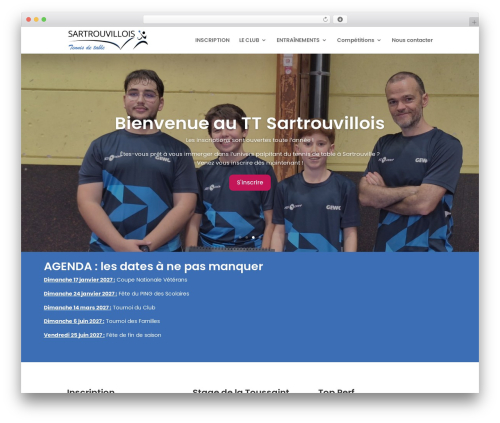This screenshot has width=500, height=423.
Task: Open the Vendredi 25 juin 2027 link
Action: click(x=74, y=335)
